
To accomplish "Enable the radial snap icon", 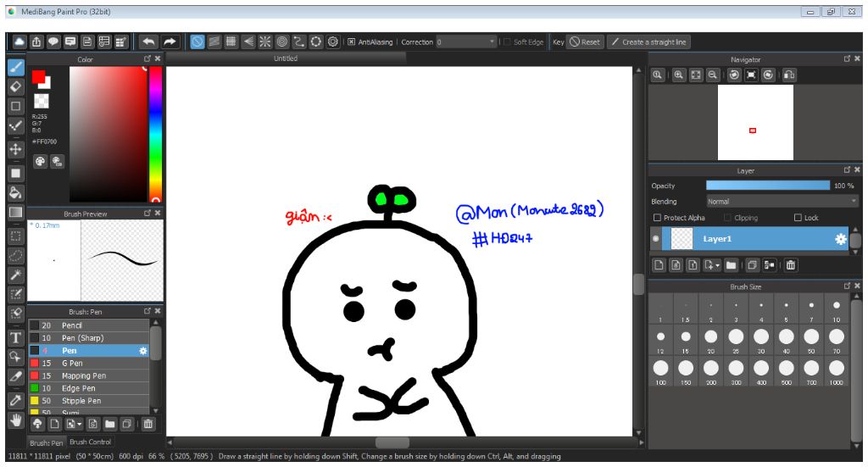I will [x=265, y=42].
